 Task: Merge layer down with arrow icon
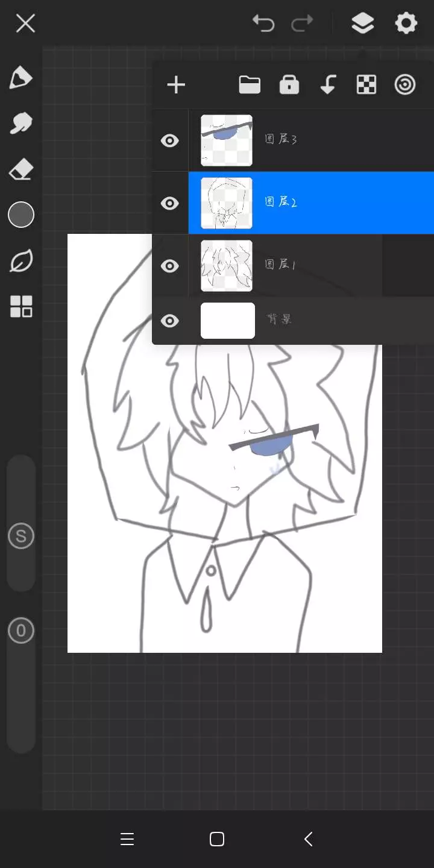tap(328, 85)
